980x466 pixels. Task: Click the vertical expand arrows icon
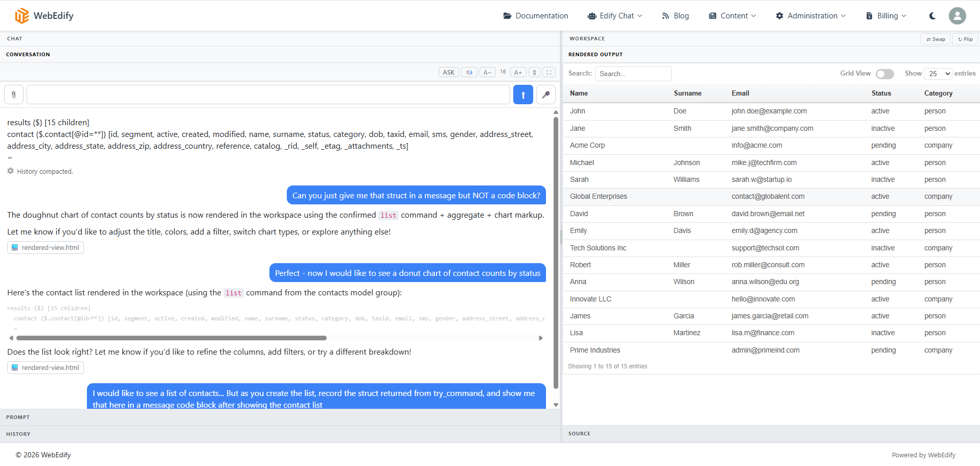534,73
